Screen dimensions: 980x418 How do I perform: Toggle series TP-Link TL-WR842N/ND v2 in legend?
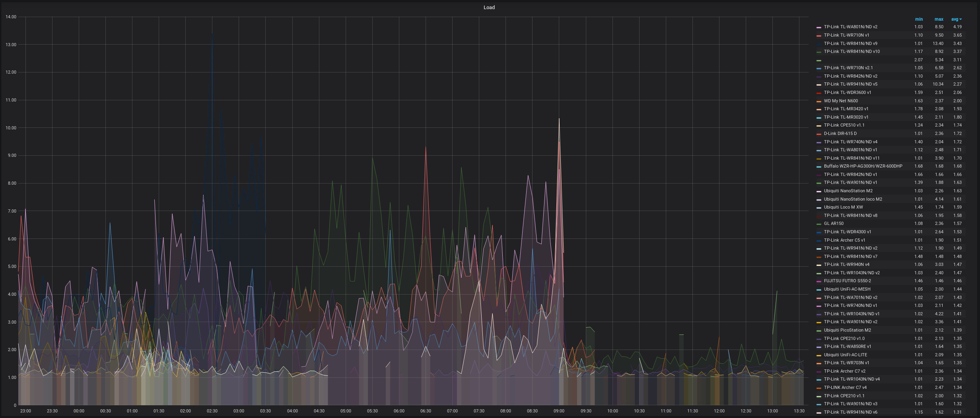tap(850, 76)
